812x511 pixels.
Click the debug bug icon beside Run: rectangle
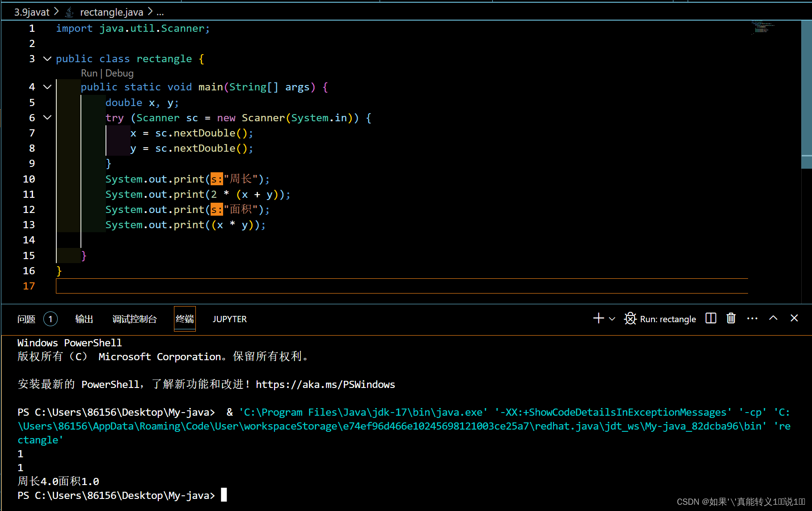[x=630, y=319]
